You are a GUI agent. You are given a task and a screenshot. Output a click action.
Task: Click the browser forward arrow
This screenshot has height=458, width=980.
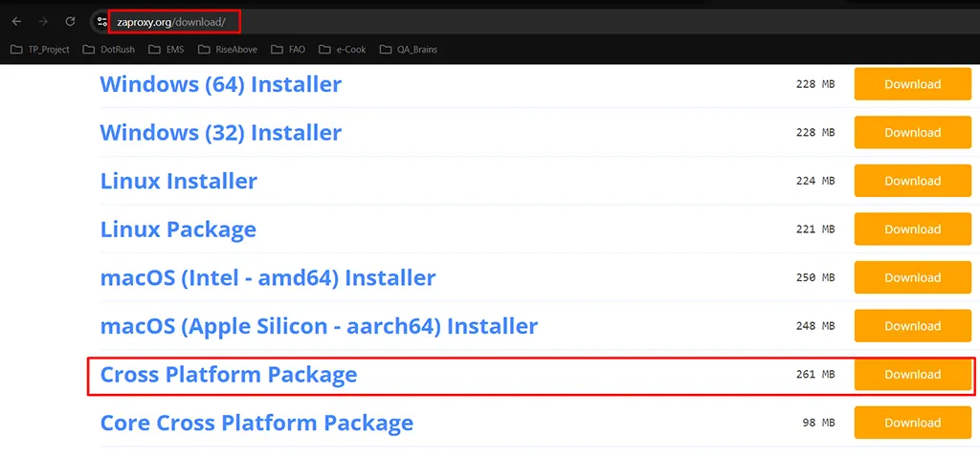coord(43,21)
